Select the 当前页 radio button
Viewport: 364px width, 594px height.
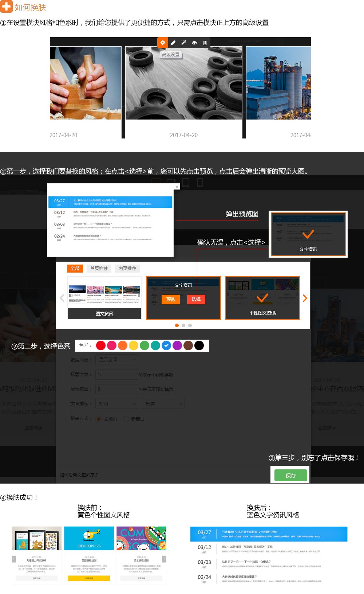99,419
